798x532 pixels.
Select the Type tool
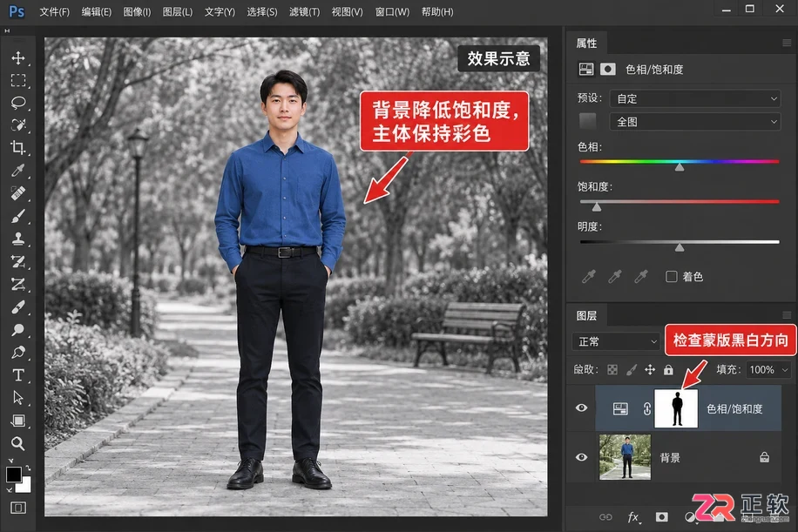(18, 375)
